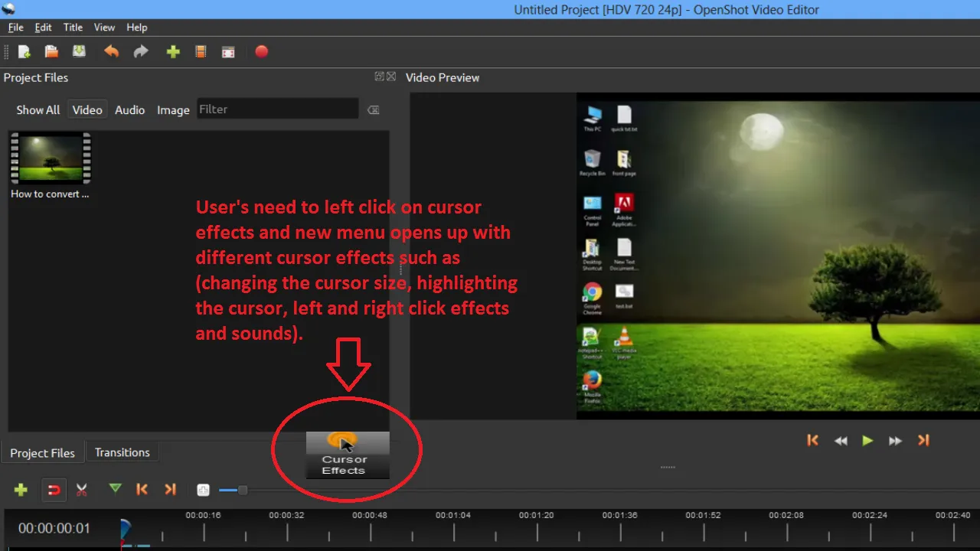Screen dimensions: 980x551
Task: Clear the Filter field
Action: pos(373,110)
